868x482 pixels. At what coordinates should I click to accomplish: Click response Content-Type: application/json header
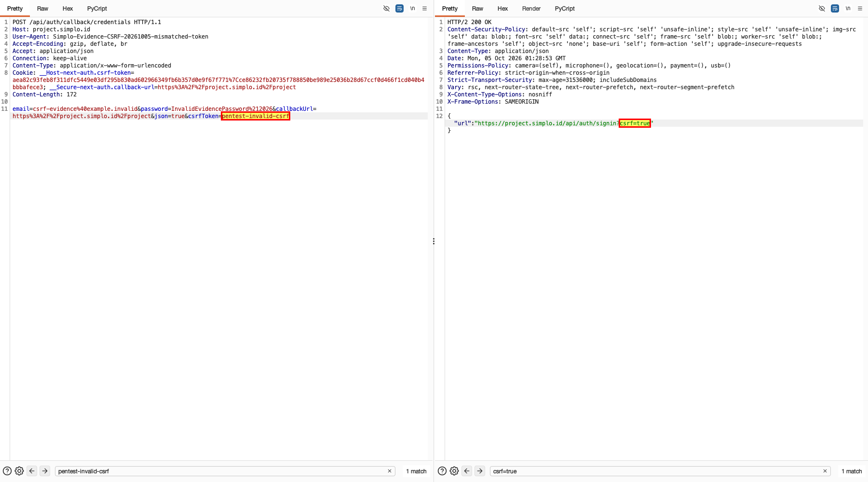498,51
